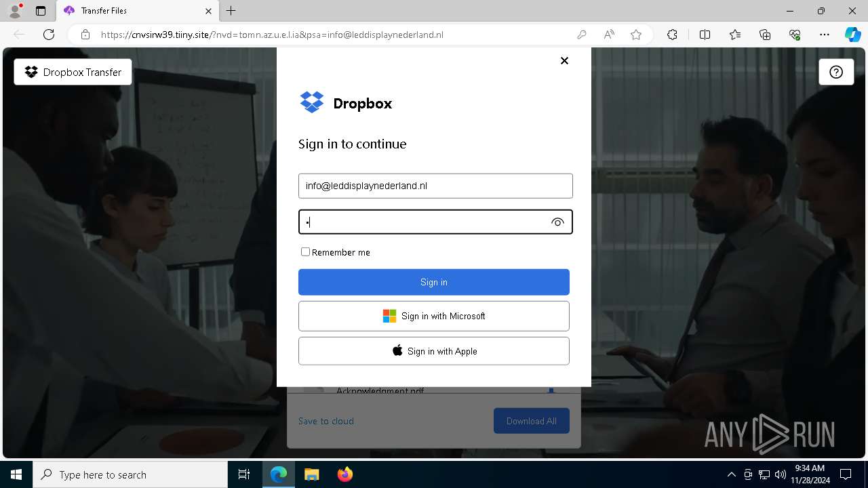Open Favorites list icon

pyautogui.click(x=735, y=35)
